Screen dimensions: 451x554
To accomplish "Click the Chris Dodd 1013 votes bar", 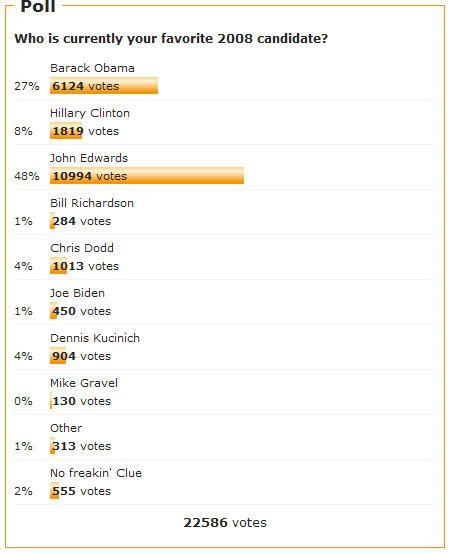I will [x=58, y=266].
